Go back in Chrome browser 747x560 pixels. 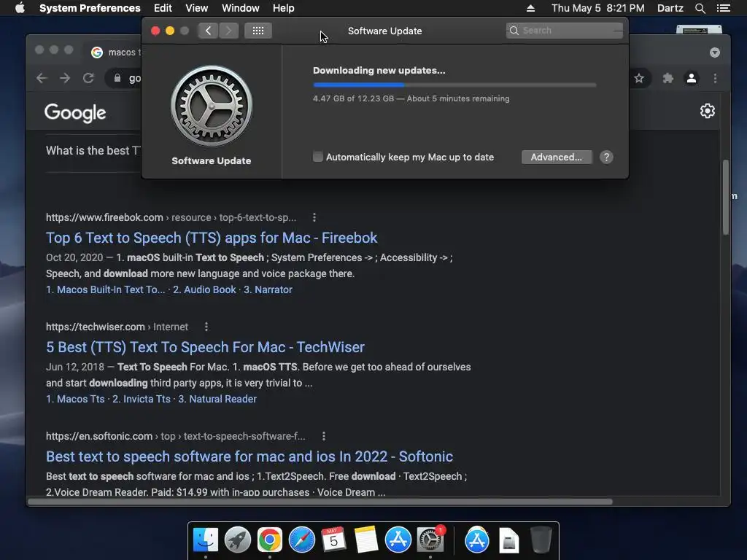tap(42, 78)
